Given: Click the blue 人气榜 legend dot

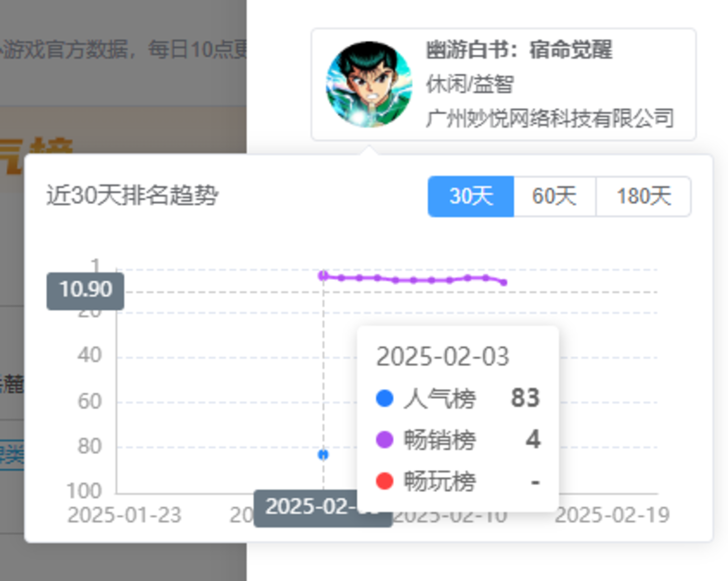Looking at the screenshot, I should click(384, 399).
